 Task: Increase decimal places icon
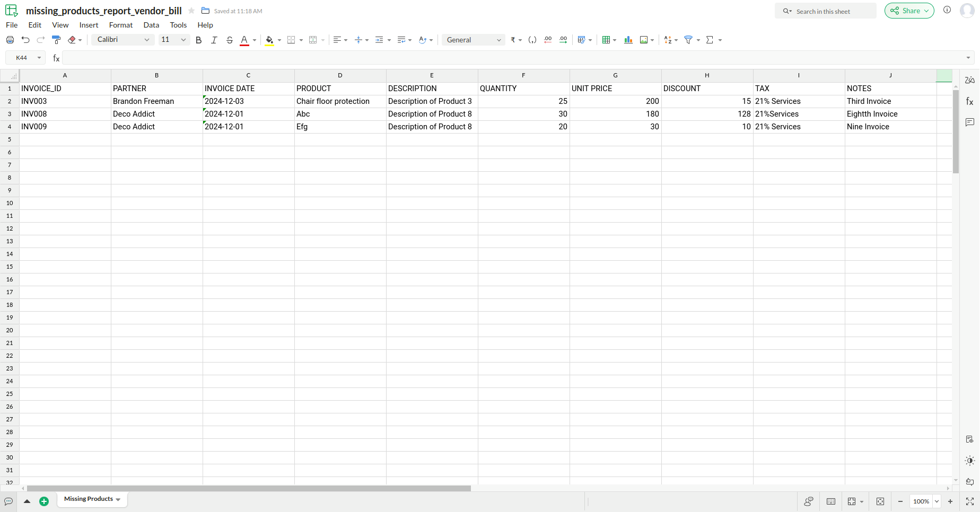(563, 40)
